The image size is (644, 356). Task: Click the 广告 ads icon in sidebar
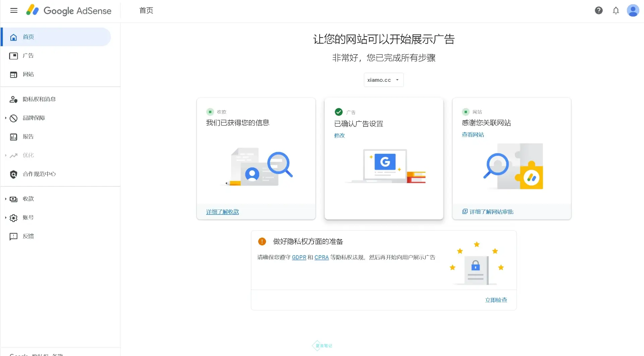point(13,56)
